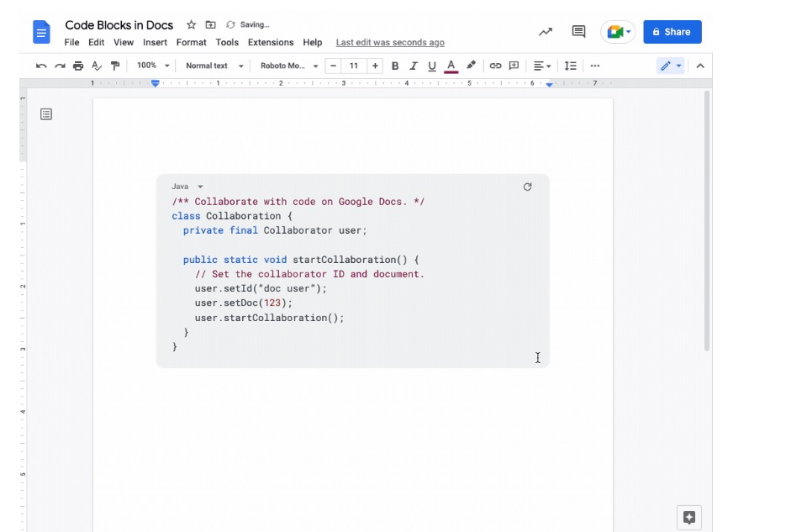Click the Move to folder icon
Screen dimensions: 786x532
210,24
